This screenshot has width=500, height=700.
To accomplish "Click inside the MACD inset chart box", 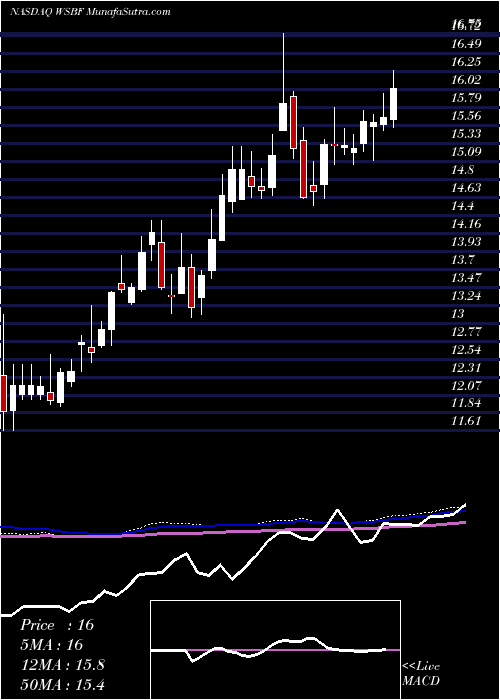I will (275, 650).
